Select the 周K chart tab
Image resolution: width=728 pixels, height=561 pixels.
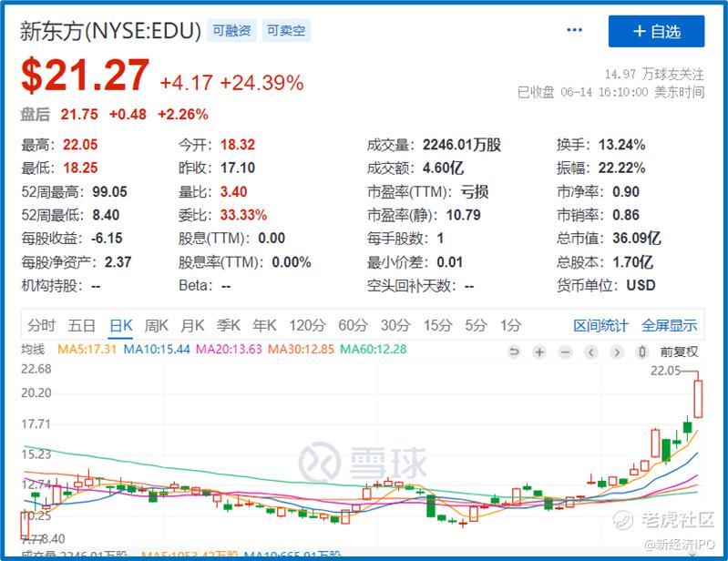pos(156,325)
